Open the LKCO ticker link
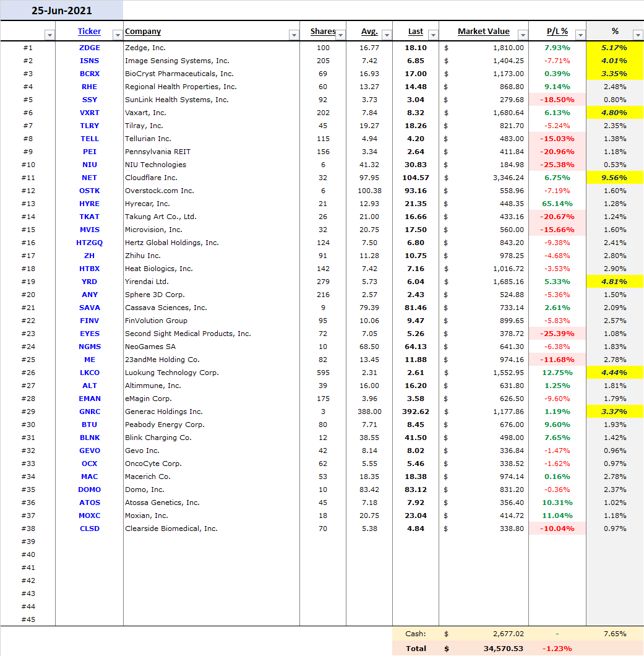Screen dimensions: 644x656 click(90, 373)
